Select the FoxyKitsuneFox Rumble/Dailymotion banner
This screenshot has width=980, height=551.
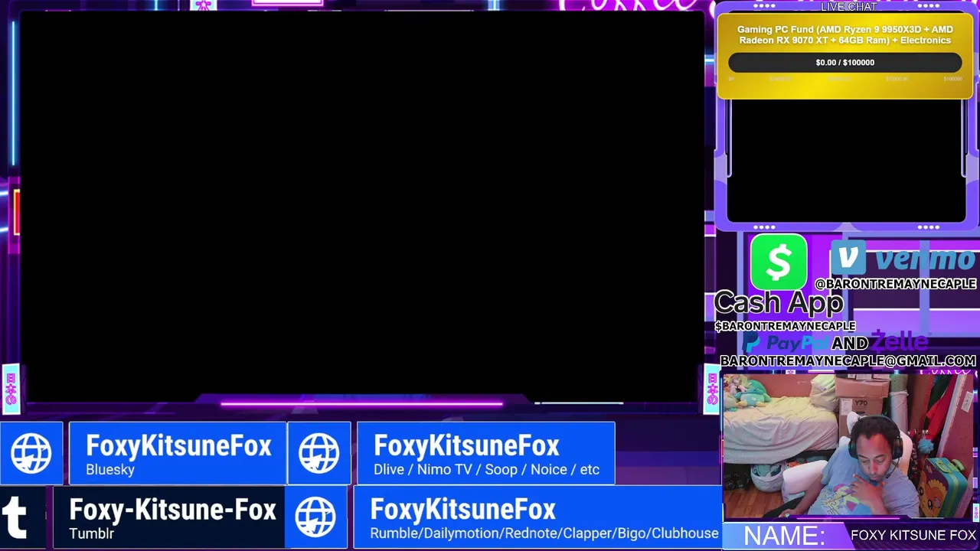[537, 517]
